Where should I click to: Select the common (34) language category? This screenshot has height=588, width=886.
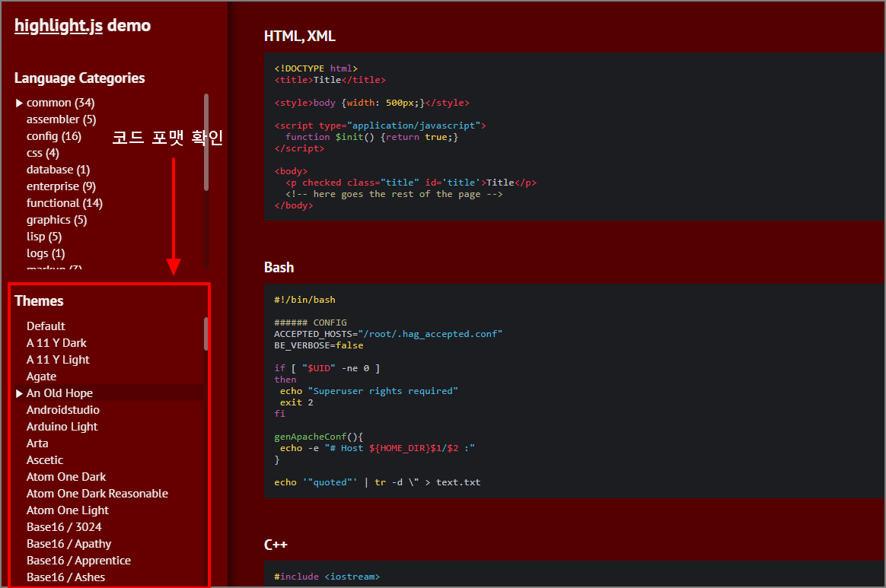60,103
